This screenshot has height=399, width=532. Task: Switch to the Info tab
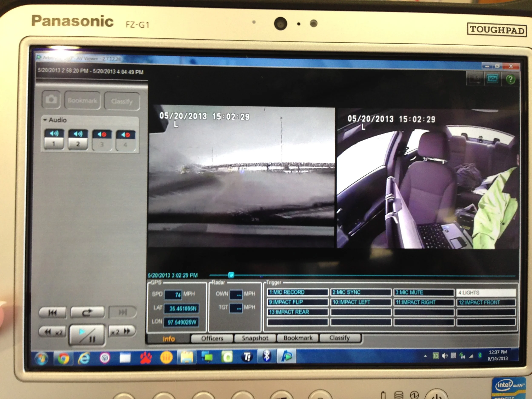pyautogui.click(x=169, y=339)
